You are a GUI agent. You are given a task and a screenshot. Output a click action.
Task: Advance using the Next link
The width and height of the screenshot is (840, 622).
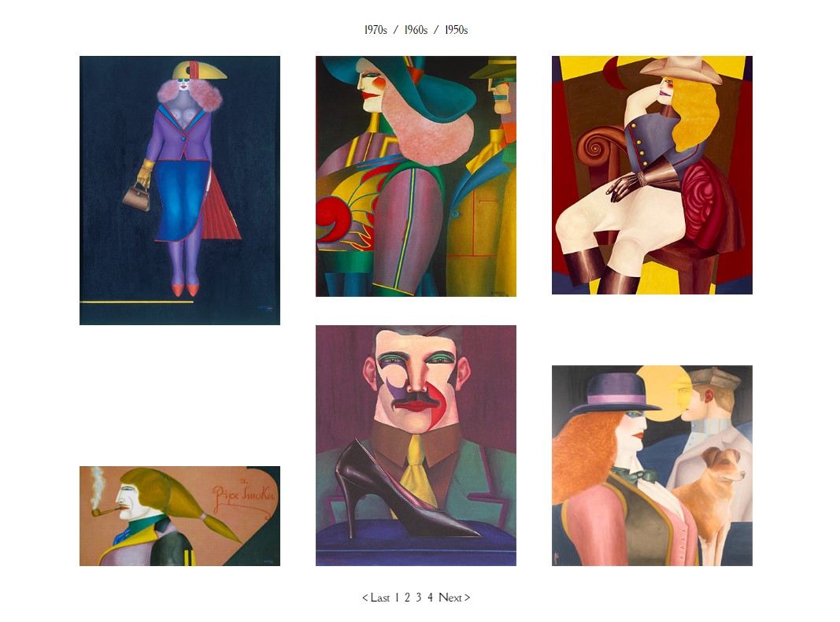pos(450,598)
